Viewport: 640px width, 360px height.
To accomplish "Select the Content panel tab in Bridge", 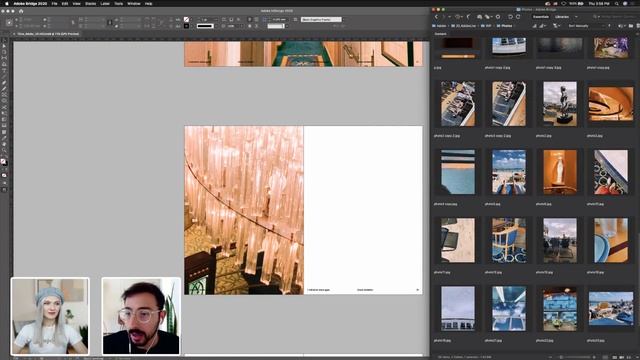I will tap(440, 34).
